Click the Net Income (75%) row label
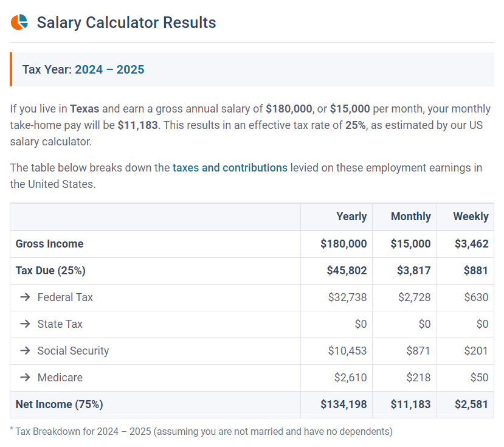The image size is (504, 447). [59, 404]
